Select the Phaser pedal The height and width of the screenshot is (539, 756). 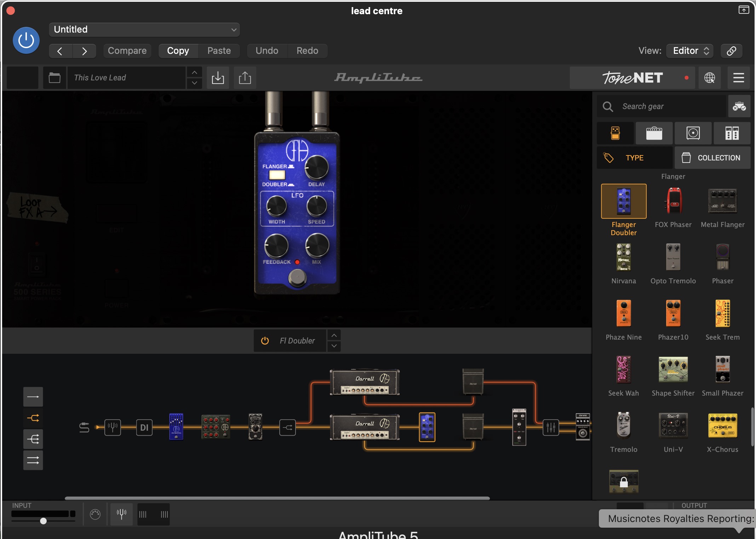click(722, 257)
